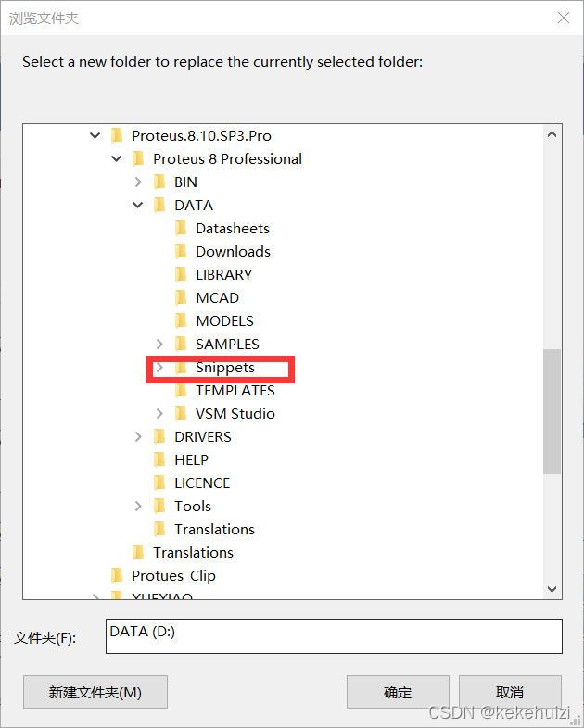Click the MODELS folder icon
This screenshot has height=728, width=584.
coord(181,320)
